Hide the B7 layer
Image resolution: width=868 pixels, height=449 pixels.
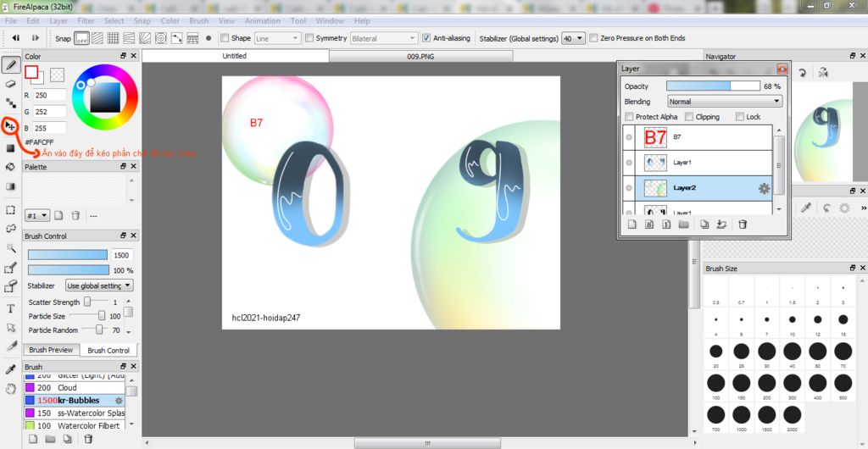pos(629,137)
